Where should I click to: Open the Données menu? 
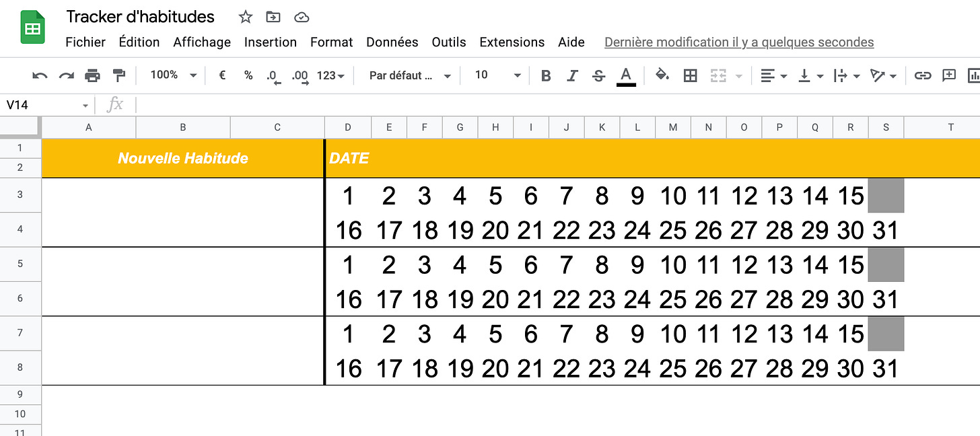click(x=392, y=42)
